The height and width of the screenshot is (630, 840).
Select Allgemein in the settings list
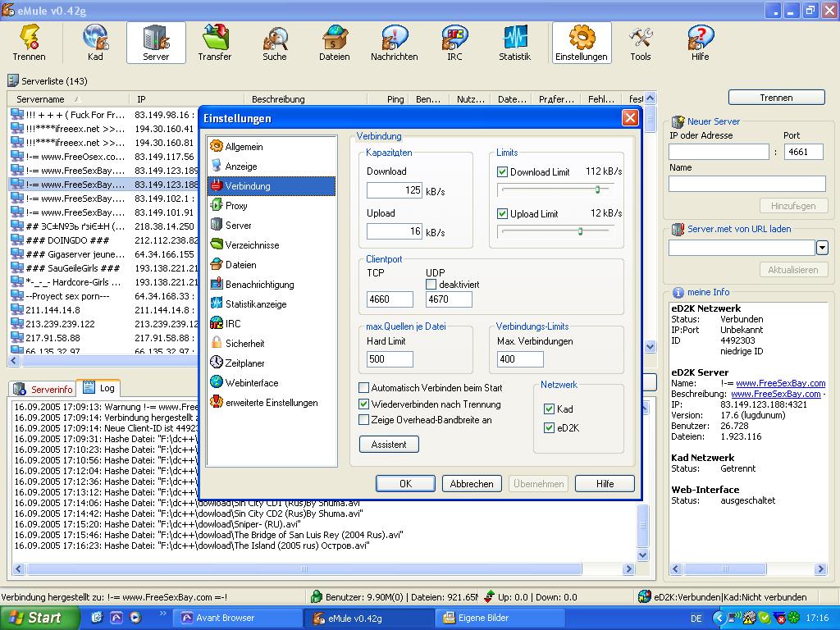pyautogui.click(x=272, y=146)
